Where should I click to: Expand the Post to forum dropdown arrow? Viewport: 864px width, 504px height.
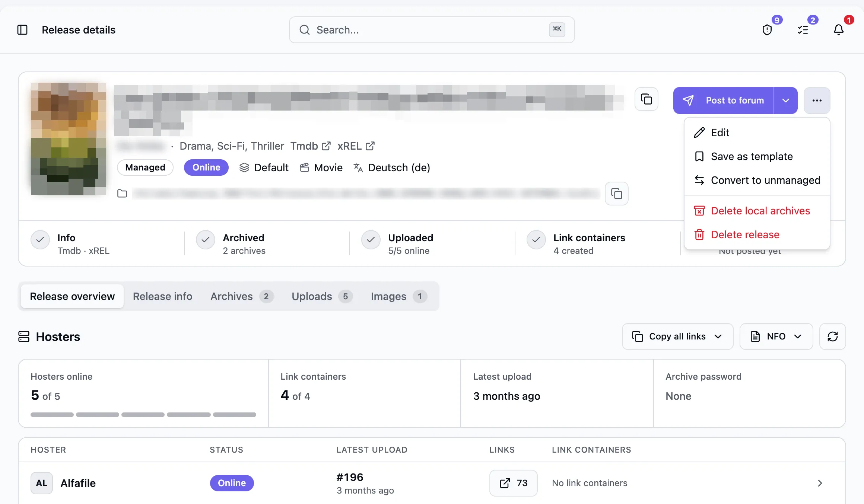[786, 101]
